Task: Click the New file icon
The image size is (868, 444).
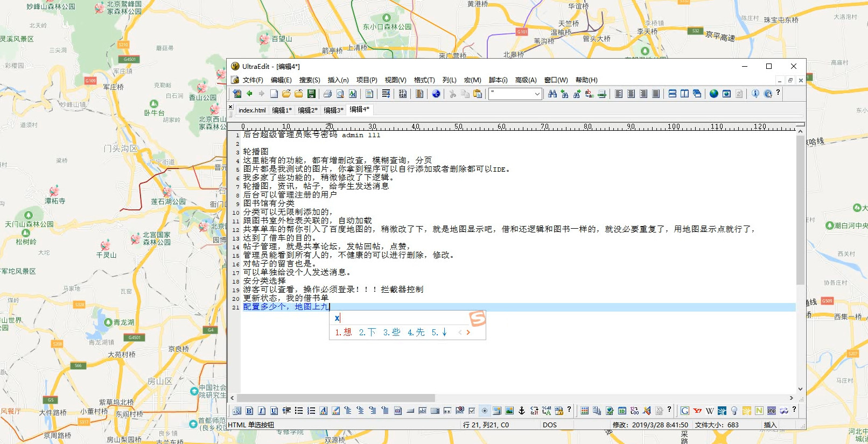Action: click(274, 94)
